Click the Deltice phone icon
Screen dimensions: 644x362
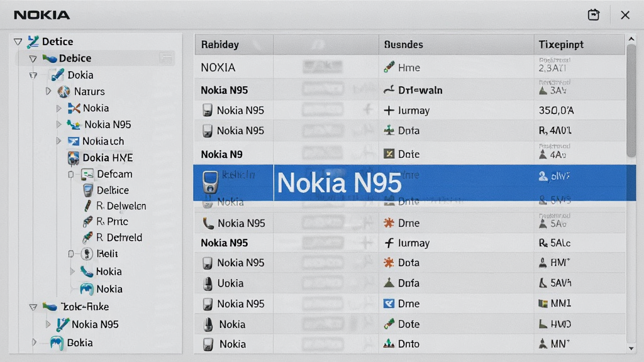(88, 190)
